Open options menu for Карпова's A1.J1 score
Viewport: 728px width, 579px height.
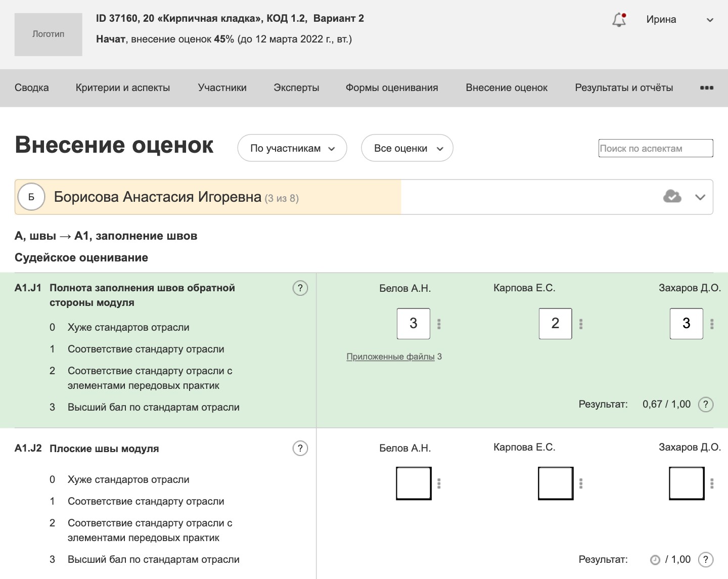point(581,324)
